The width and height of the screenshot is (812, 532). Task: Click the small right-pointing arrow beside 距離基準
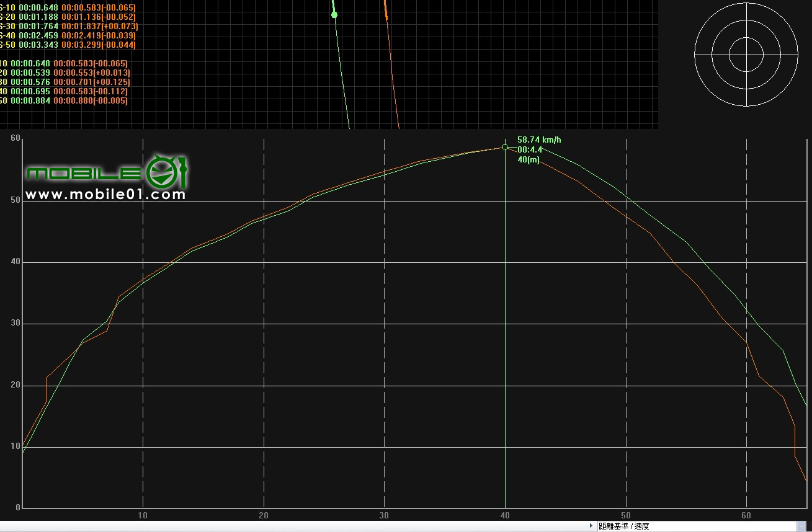591,526
